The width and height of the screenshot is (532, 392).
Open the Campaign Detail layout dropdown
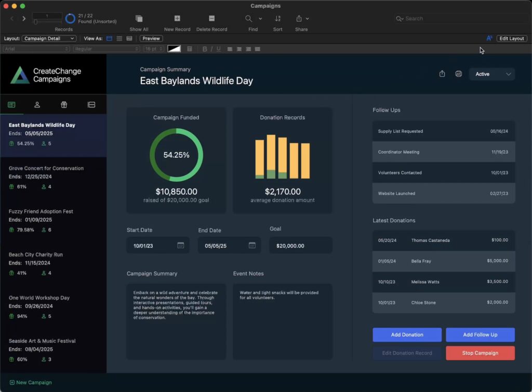(x=49, y=38)
